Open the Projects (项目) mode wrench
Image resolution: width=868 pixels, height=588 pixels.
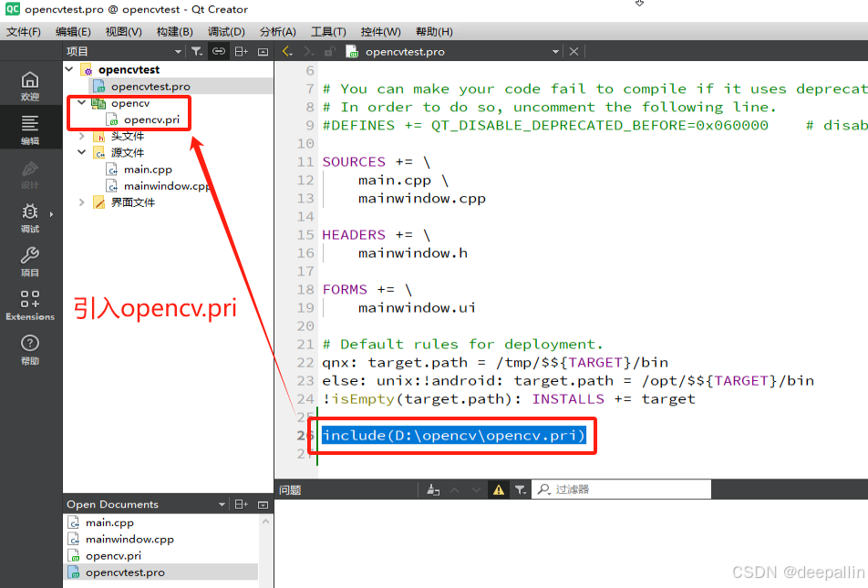30,262
